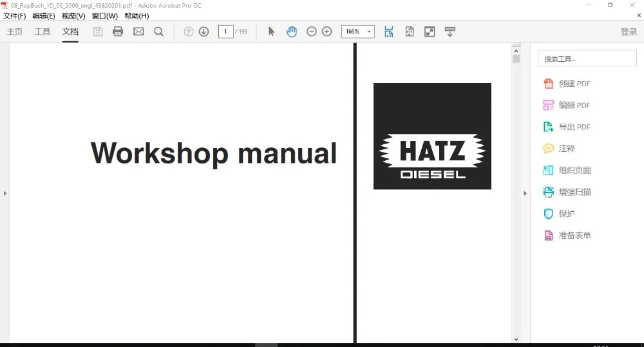Open the 编辑 PDF tool label

point(574,106)
